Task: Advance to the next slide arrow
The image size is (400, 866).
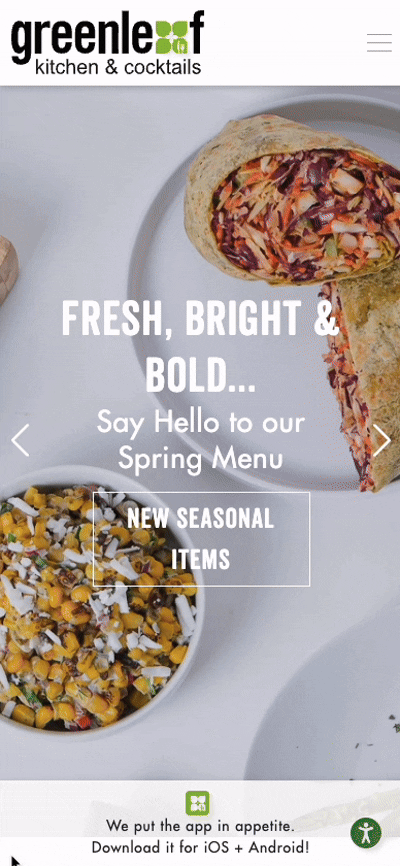Action: tap(381, 440)
